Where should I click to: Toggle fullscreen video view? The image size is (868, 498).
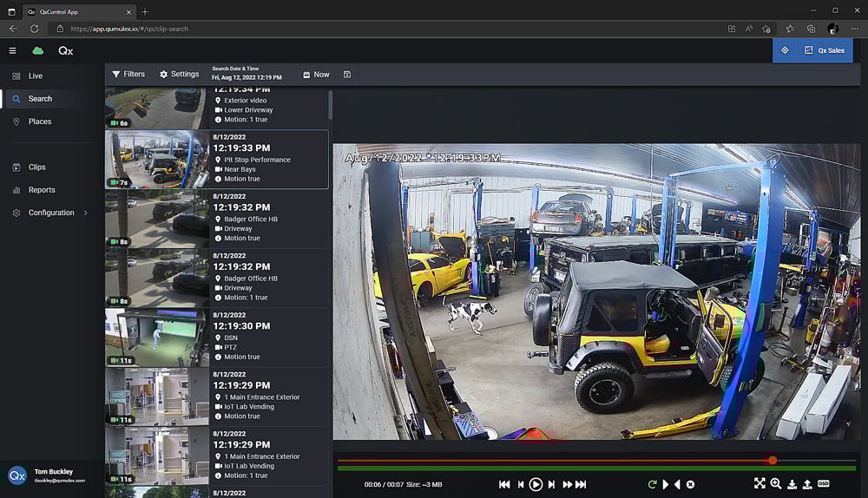759,483
